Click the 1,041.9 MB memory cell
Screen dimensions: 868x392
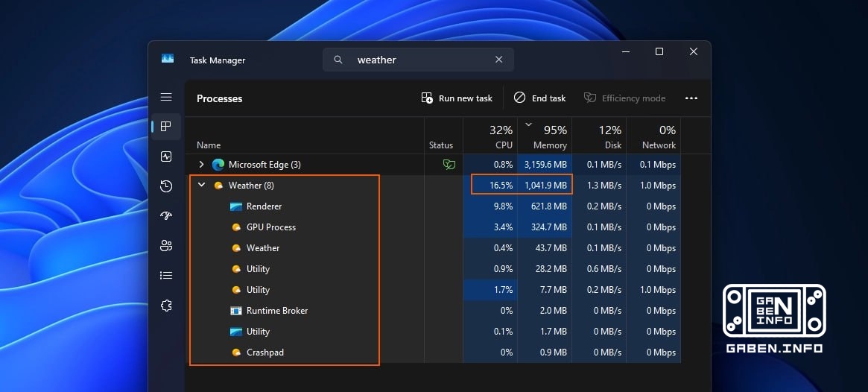click(x=545, y=186)
